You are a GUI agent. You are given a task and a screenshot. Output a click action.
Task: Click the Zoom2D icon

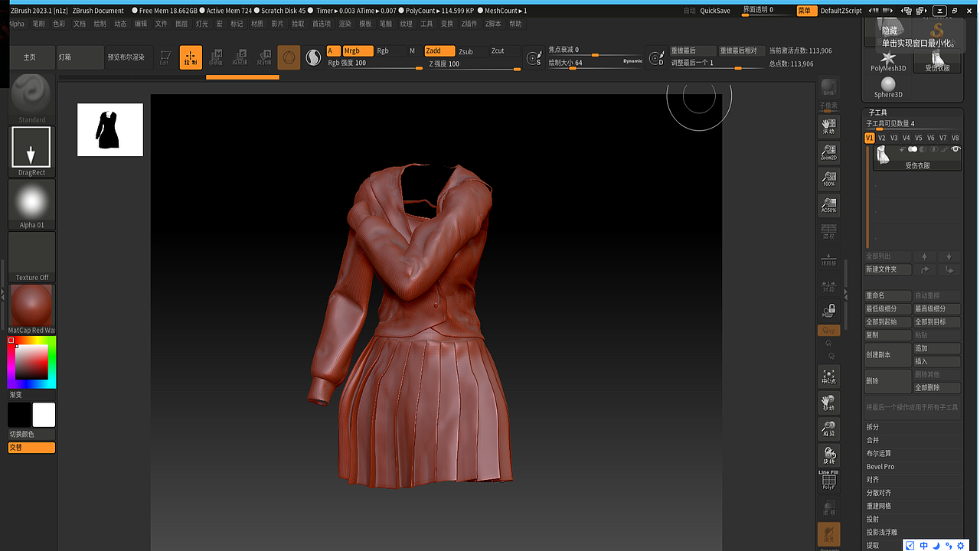pos(828,153)
